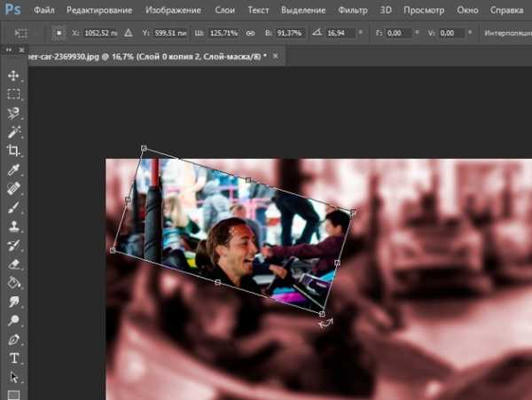The image size is (532, 400).
Task: Click the Интерполяция label
Action: [508, 33]
